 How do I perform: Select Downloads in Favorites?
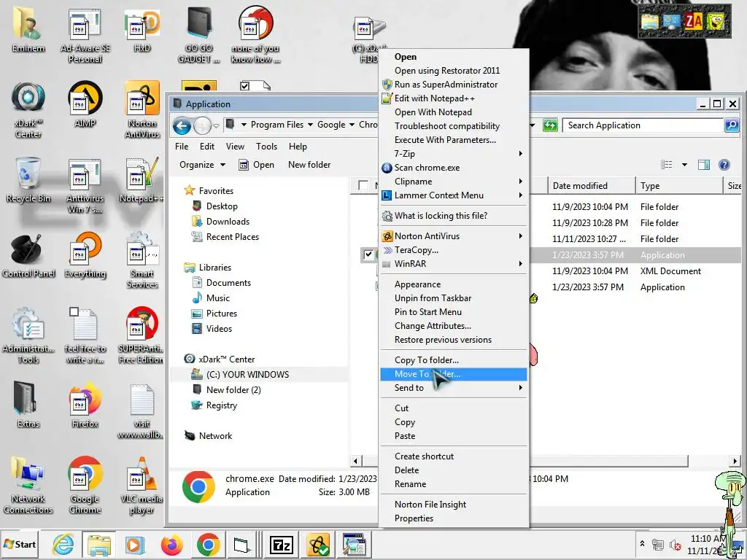pyautogui.click(x=228, y=222)
